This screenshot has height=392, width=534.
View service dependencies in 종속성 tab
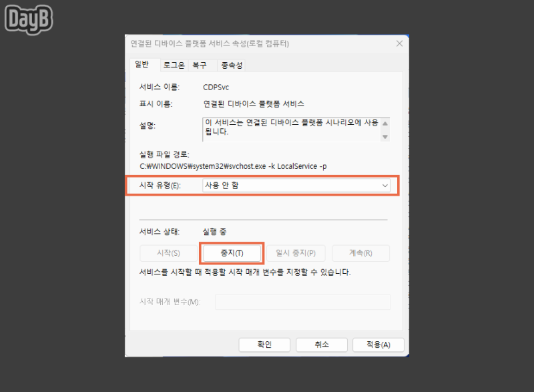(230, 64)
